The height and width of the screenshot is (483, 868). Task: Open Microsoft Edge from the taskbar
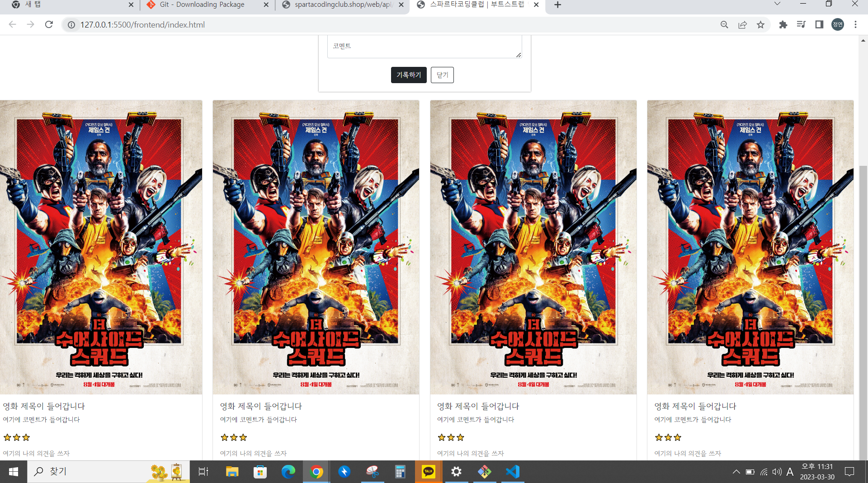click(x=288, y=472)
